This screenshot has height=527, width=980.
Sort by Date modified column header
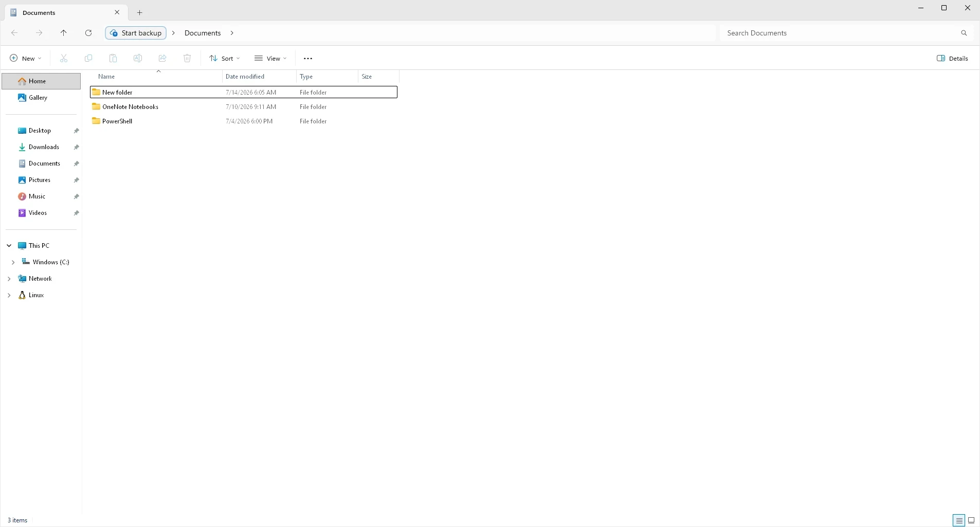point(260,77)
